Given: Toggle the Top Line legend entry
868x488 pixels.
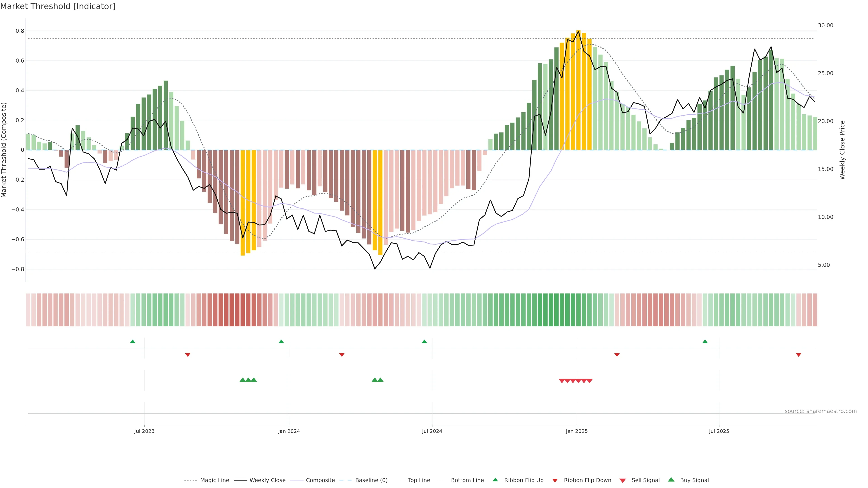Looking at the screenshot, I should tap(419, 480).
